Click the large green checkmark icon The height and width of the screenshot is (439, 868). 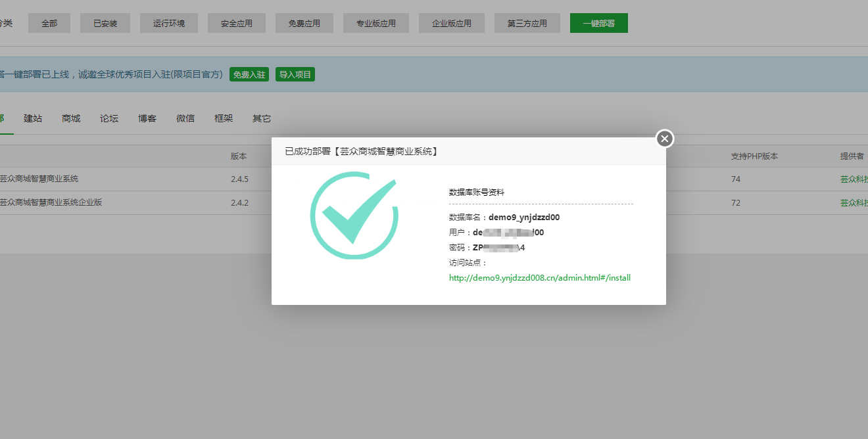[x=355, y=216]
